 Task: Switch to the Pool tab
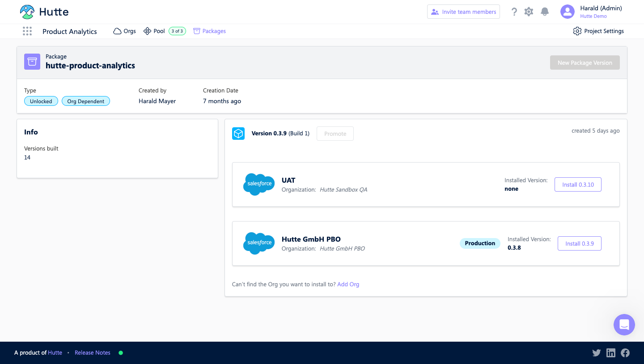[155, 31]
